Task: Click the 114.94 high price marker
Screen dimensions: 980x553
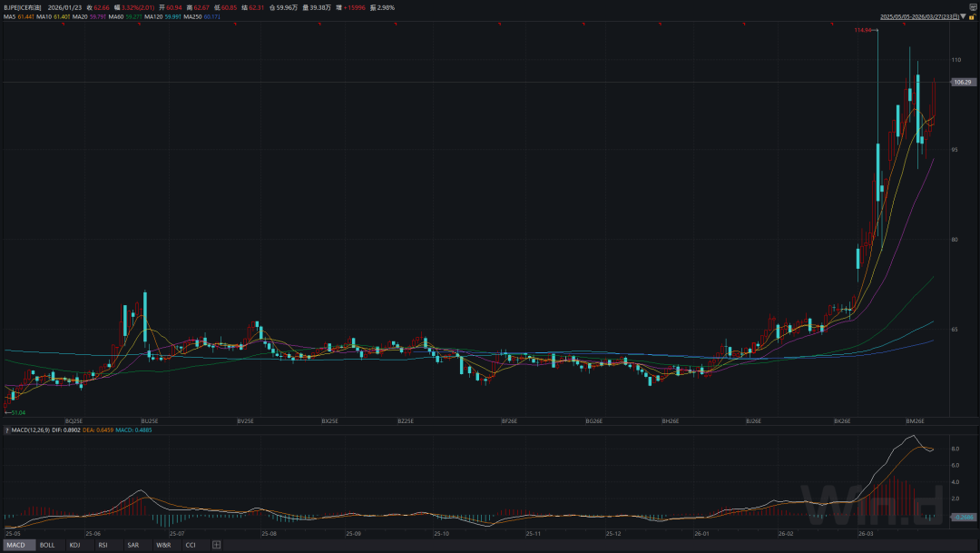Action: 862,30
